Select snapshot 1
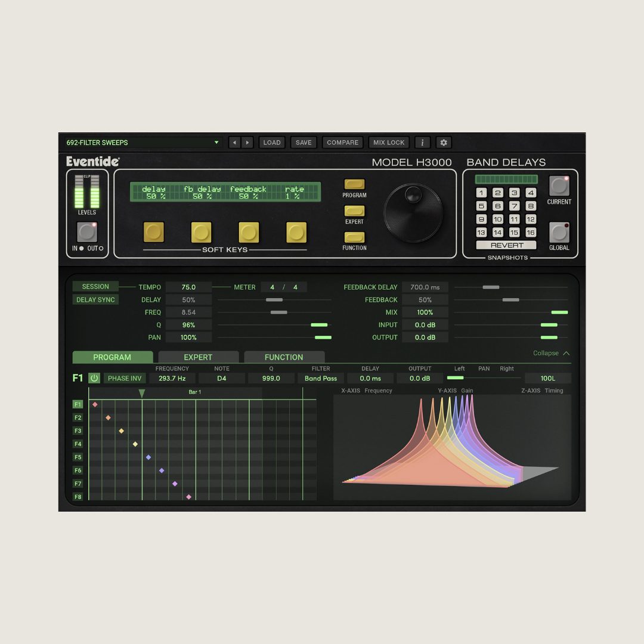The width and height of the screenshot is (644, 644). [481, 193]
